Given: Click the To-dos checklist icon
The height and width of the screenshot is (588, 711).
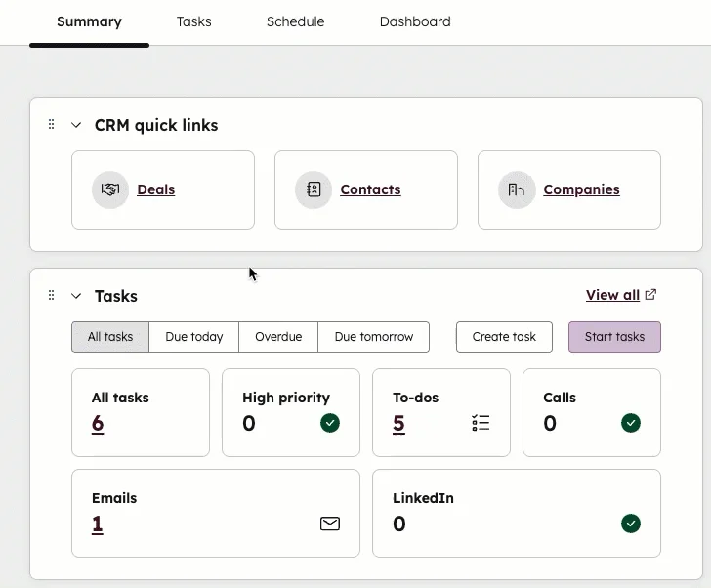Looking at the screenshot, I should [x=481, y=423].
